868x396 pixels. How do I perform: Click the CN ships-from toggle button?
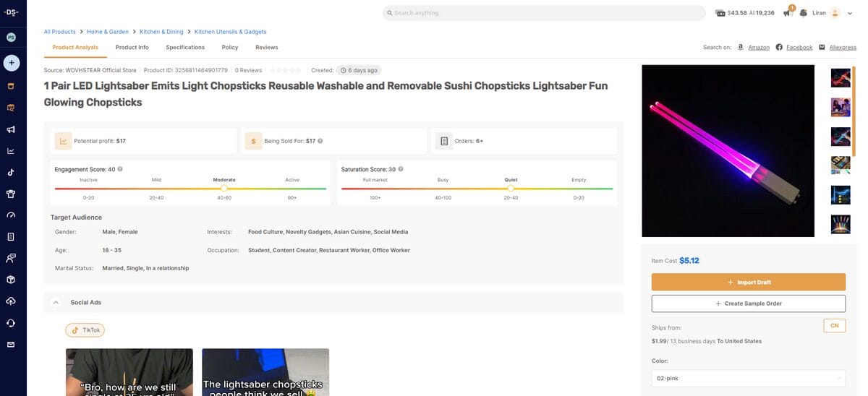(x=834, y=326)
